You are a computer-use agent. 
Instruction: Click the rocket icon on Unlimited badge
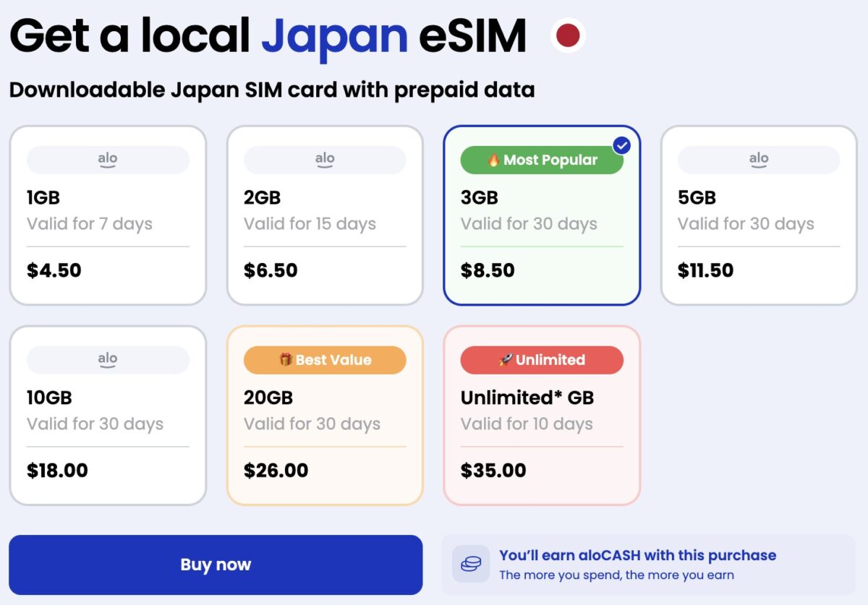(x=506, y=360)
